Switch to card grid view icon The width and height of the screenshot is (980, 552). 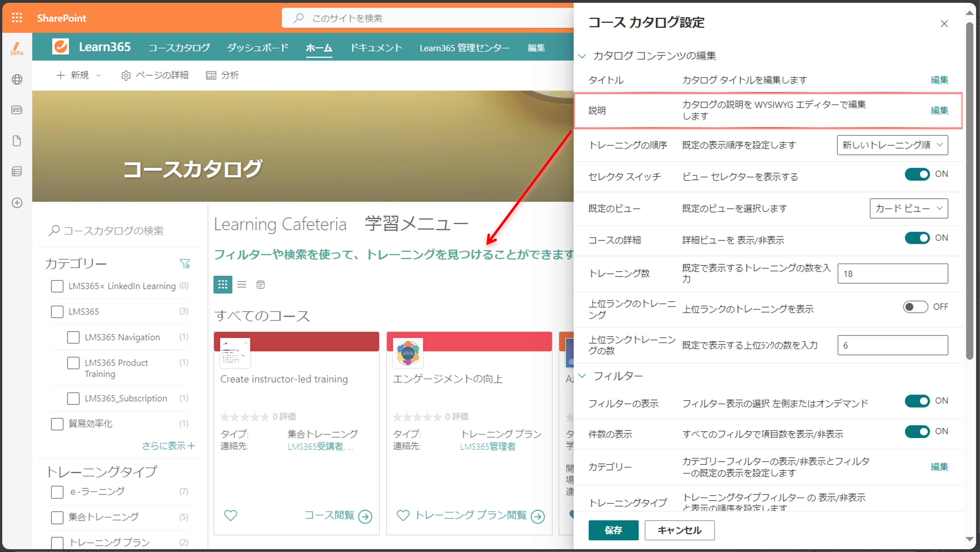[x=222, y=284]
